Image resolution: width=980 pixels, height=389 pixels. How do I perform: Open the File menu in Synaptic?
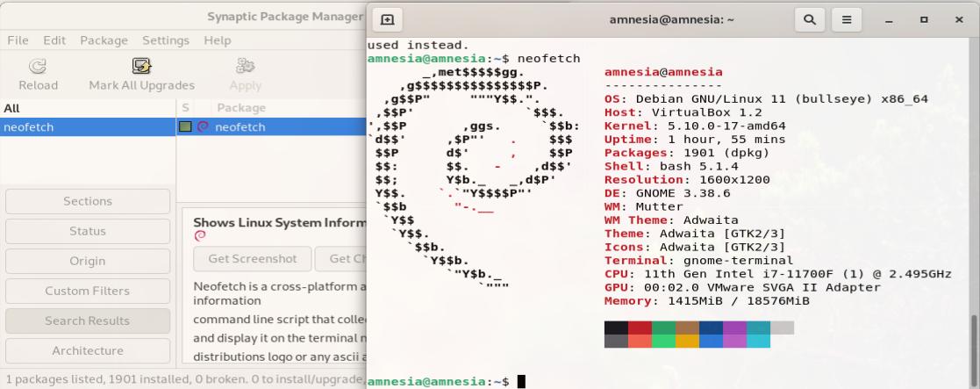[x=18, y=40]
